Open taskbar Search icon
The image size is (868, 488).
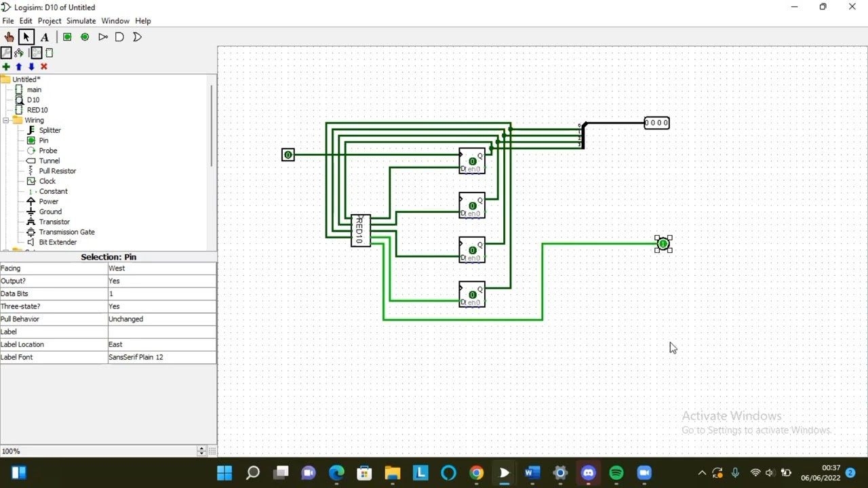(x=253, y=472)
